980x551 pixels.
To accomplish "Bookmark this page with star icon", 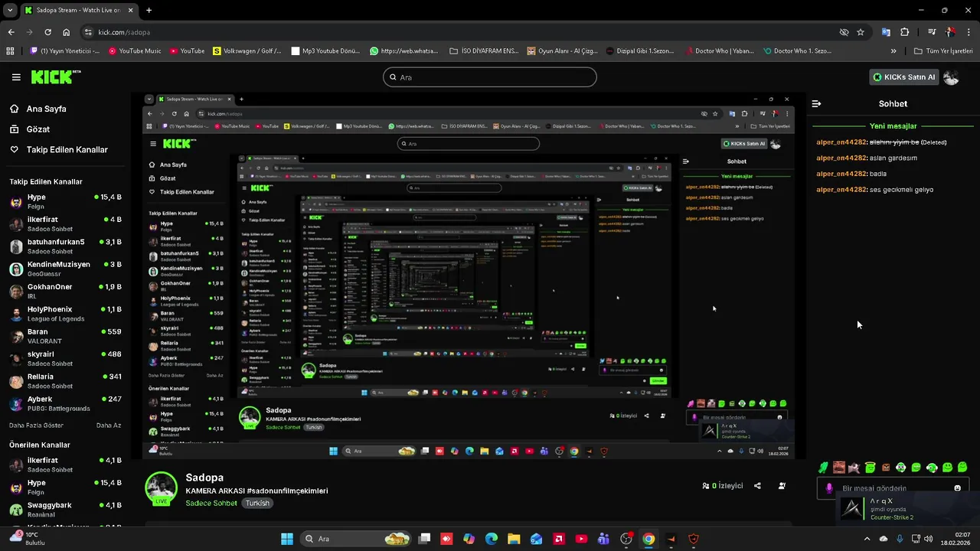I will (x=861, y=32).
